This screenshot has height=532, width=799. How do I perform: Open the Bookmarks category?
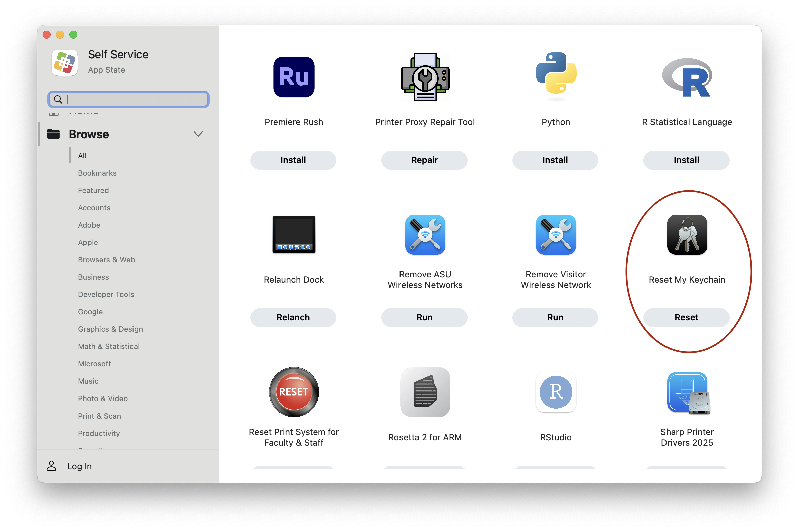coord(97,173)
